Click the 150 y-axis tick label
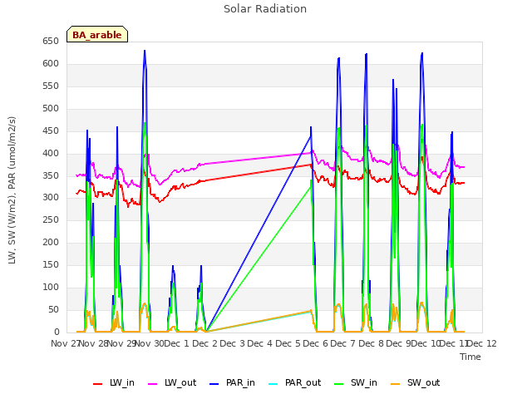This screenshot has width=532, height=399. (51, 264)
